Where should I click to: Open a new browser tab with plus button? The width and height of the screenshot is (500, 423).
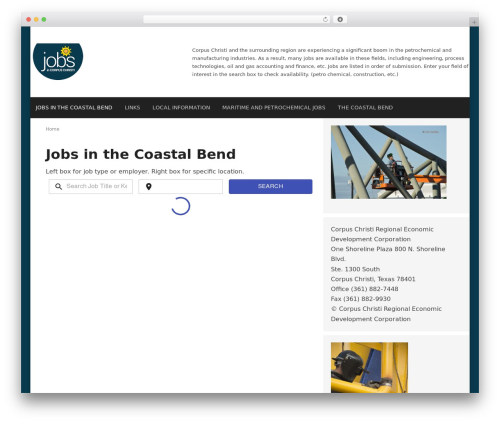[474, 22]
